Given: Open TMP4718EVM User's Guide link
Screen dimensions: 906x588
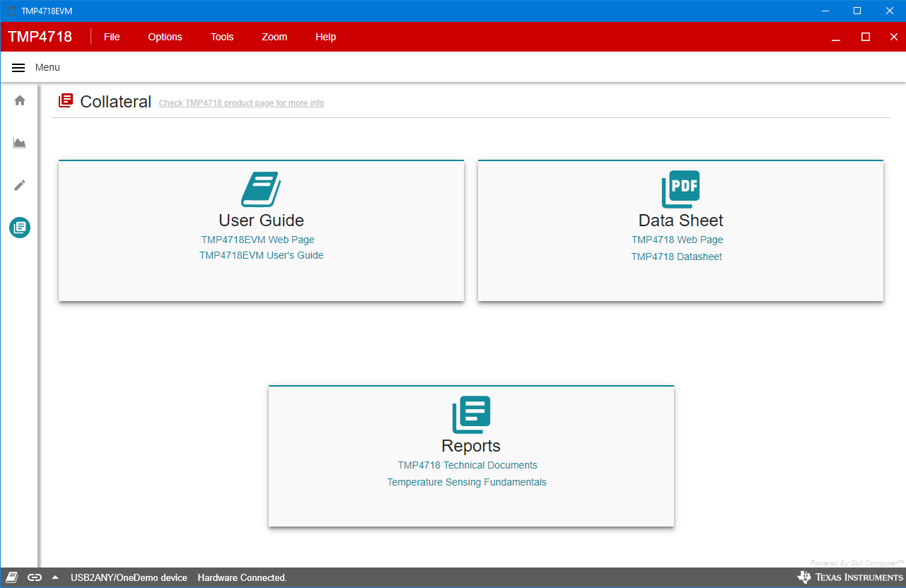Looking at the screenshot, I should coord(261,255).
